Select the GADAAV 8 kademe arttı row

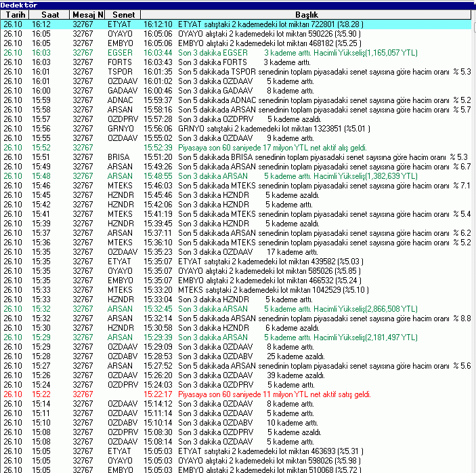(237, 90)
